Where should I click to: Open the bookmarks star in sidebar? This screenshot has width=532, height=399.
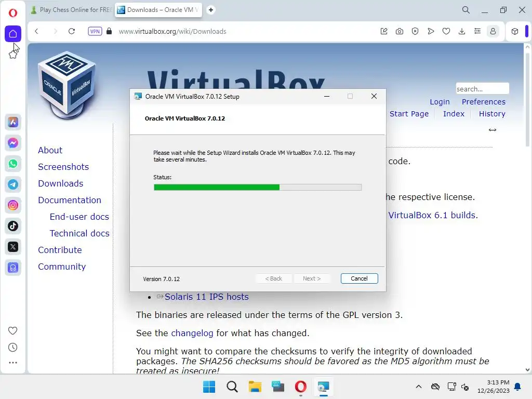click(x=13, y=54)
